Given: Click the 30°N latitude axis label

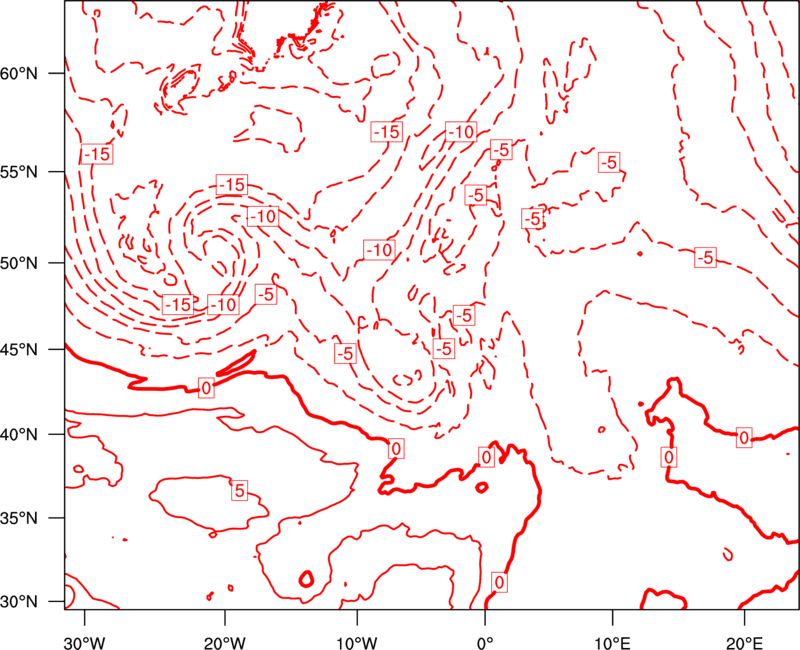Looking at the screenshot, I should click(19, 602).
